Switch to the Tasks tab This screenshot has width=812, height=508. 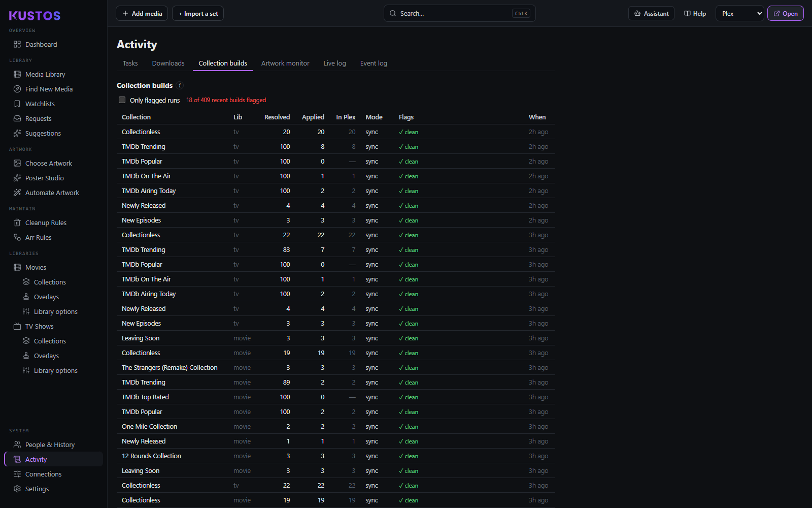130,63
